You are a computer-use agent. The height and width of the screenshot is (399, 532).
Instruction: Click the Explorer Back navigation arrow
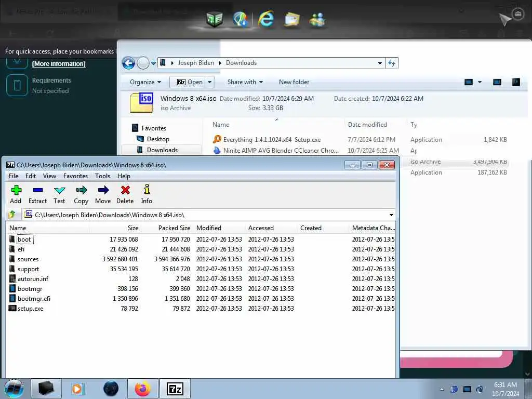(129, 63)
